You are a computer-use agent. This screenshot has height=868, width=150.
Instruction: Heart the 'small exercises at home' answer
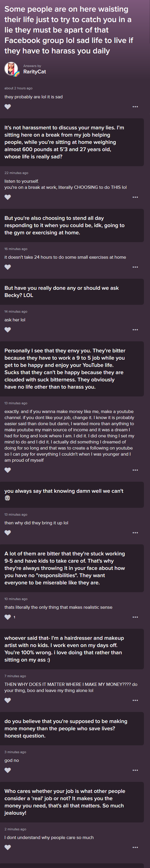8,267
